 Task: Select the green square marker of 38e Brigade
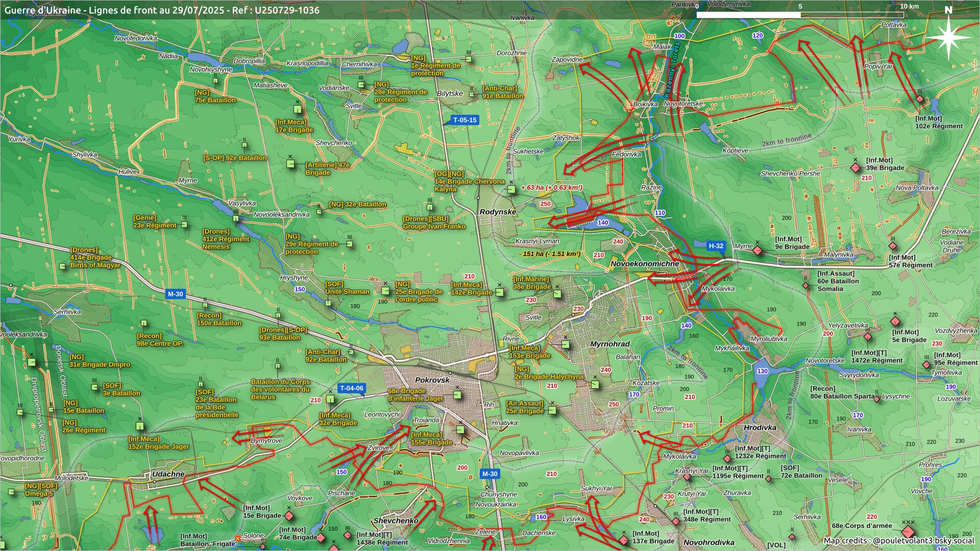[x=557, y=294]
